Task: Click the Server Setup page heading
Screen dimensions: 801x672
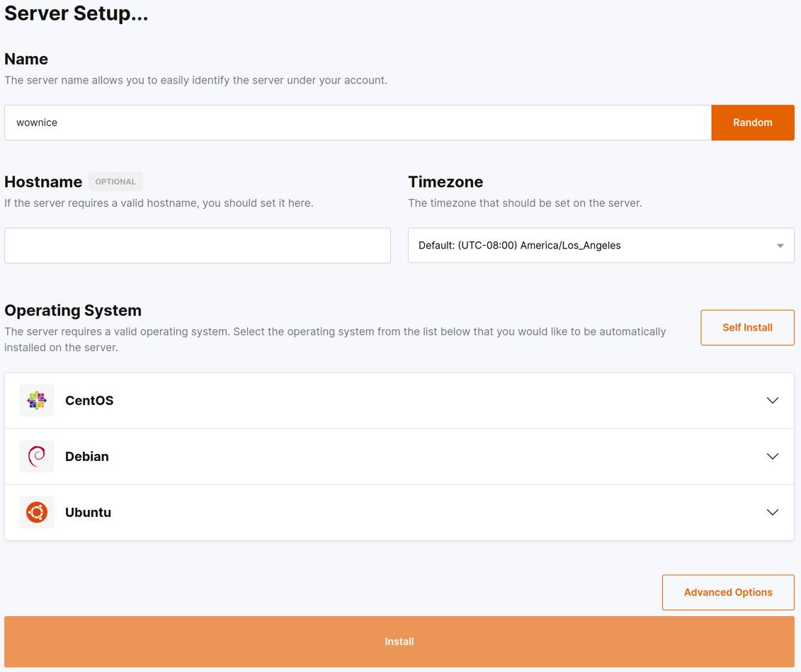Action: pos(76,13)
